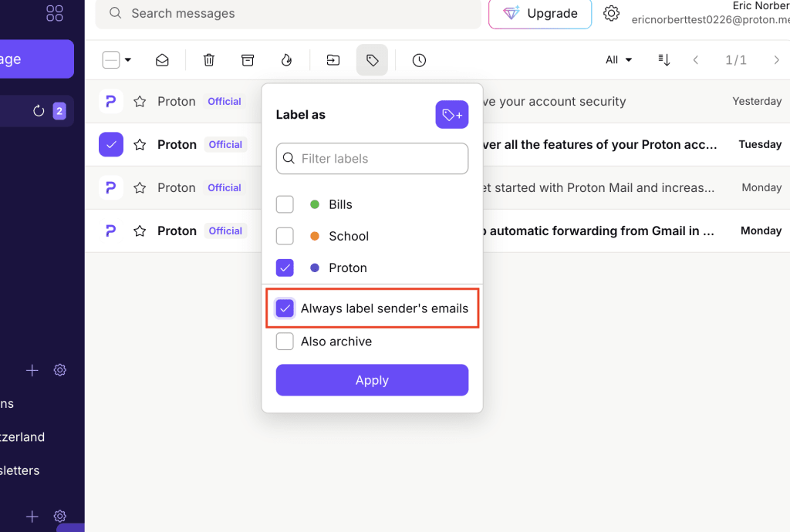Click the orange School color dot

(x=315, y=236)
